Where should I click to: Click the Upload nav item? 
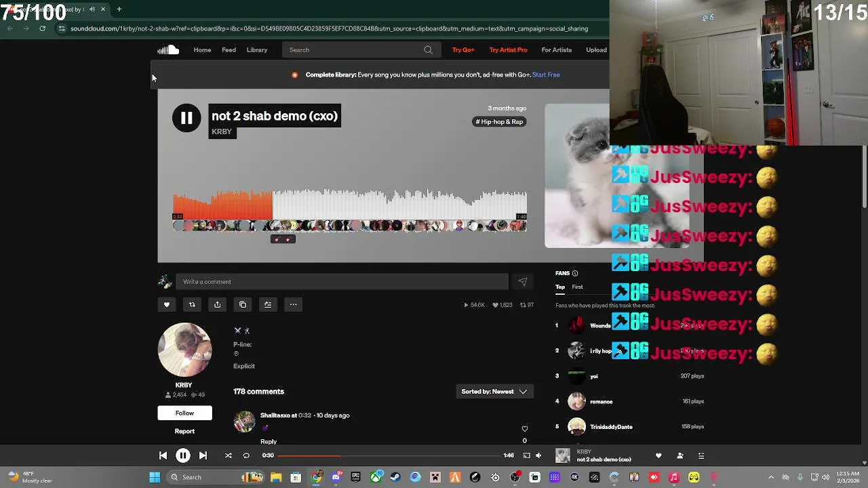pyautogui.click(x=596, y=49)
